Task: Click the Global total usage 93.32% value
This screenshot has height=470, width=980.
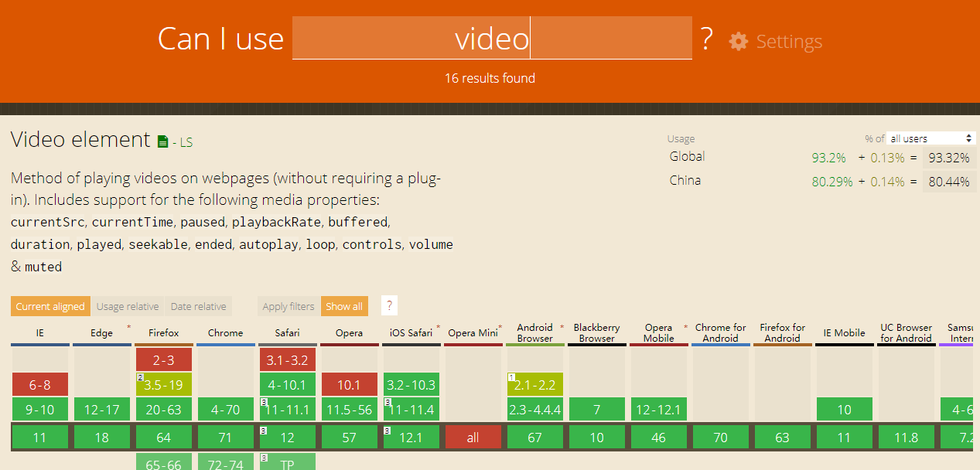Action: 949,158
